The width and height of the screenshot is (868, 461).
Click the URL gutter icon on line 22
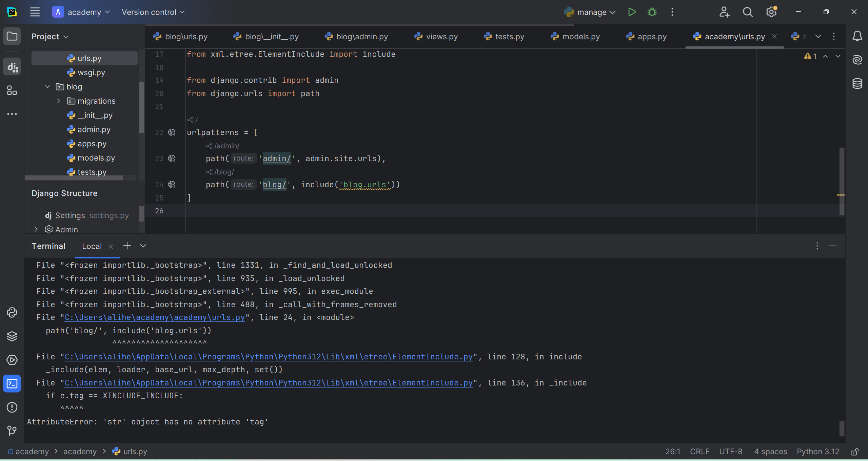coord(172,132)
